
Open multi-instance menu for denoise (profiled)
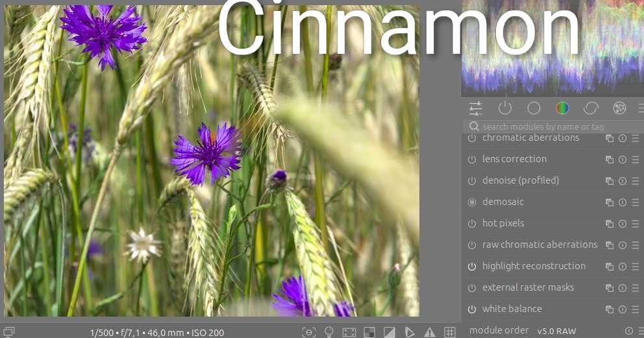point(610,181)
